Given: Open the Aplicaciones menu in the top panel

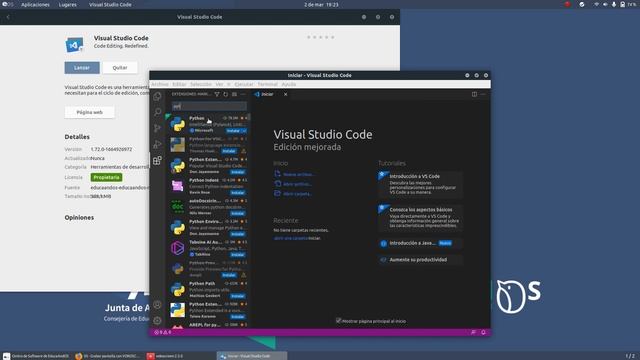Looking at the screenshot, I should (x=35, y=4).
